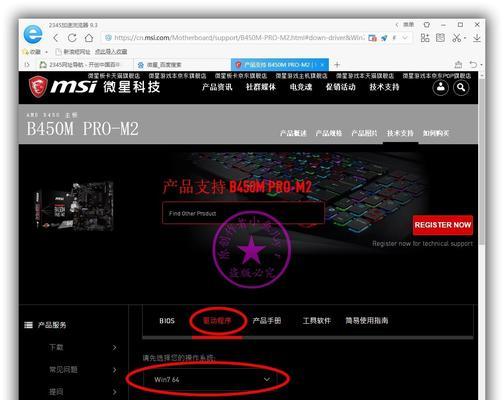Viewport: 504px width, 400px height.
Task: Click the lightning icon in address bar
Action: (x=395, y=38)
